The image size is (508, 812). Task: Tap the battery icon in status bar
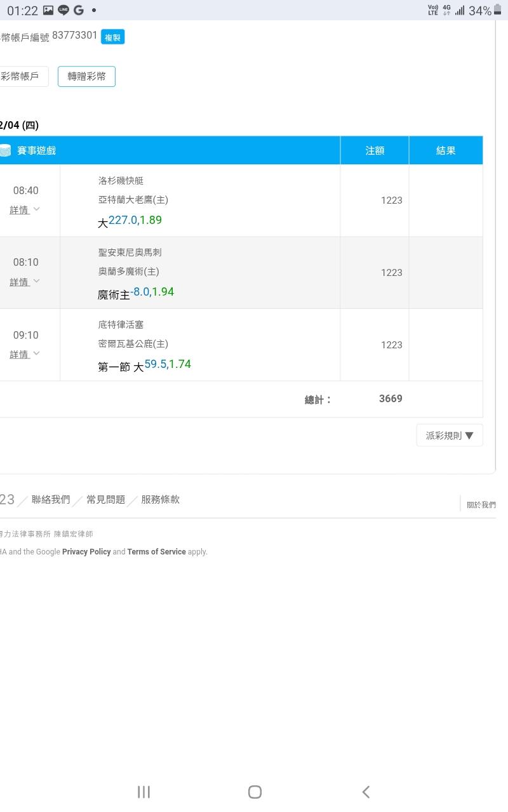coord(497,10)
